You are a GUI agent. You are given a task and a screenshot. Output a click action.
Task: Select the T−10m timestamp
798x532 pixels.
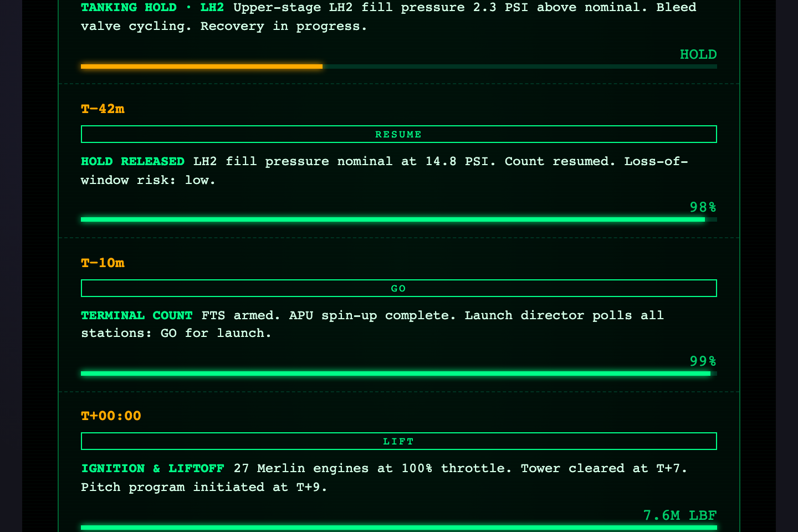coord(103,263)
